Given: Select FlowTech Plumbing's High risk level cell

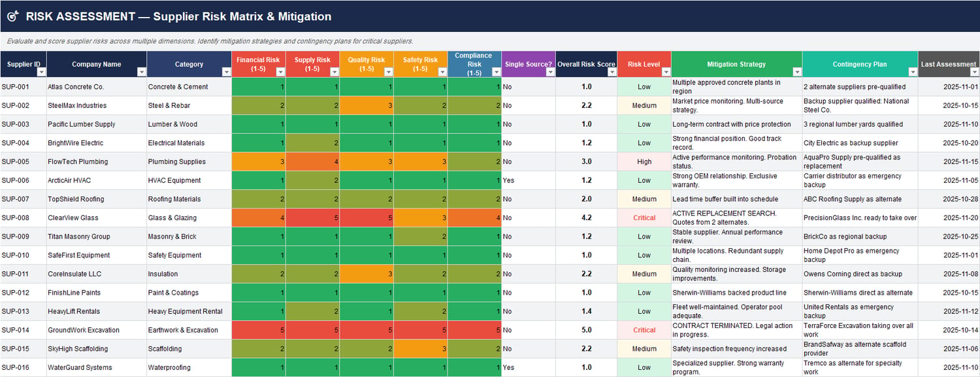Looking at the screenshot, I should pyautogui.click(x=644, y=161).
